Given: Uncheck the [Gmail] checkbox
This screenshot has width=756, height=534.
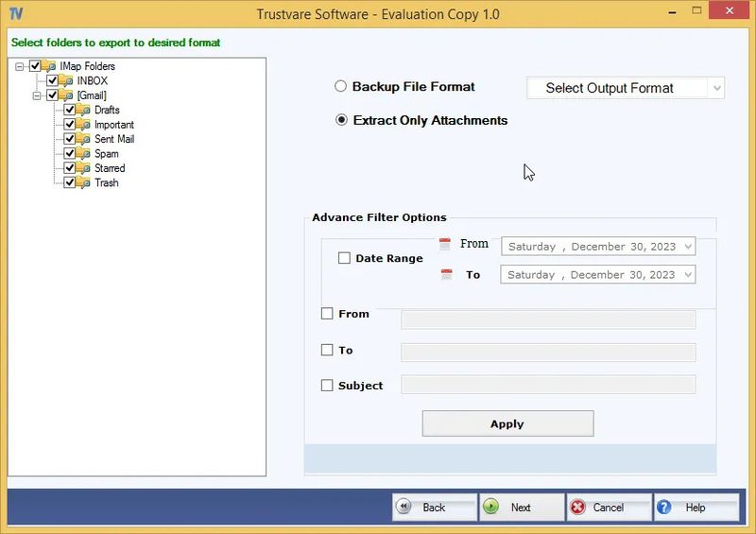Looking at the screenshot, I should [x=53, y=95].
